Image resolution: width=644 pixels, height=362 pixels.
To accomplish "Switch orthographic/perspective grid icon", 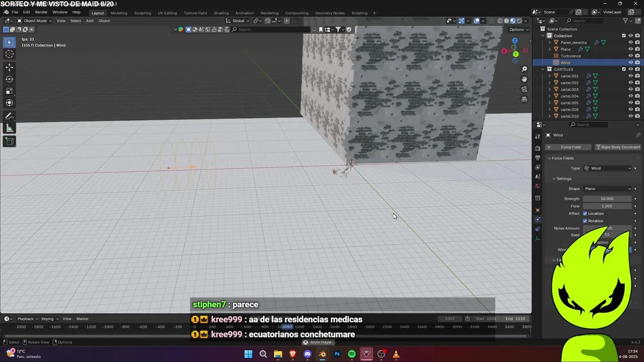I will coord(524,99).
